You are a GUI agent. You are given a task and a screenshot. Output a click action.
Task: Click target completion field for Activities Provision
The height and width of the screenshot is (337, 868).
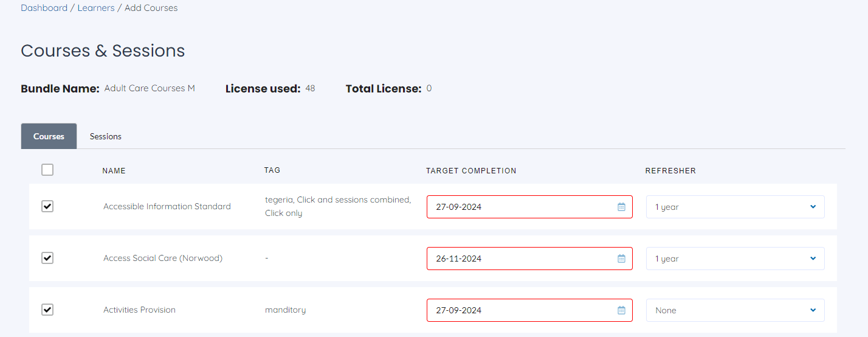tap(529, 310)
